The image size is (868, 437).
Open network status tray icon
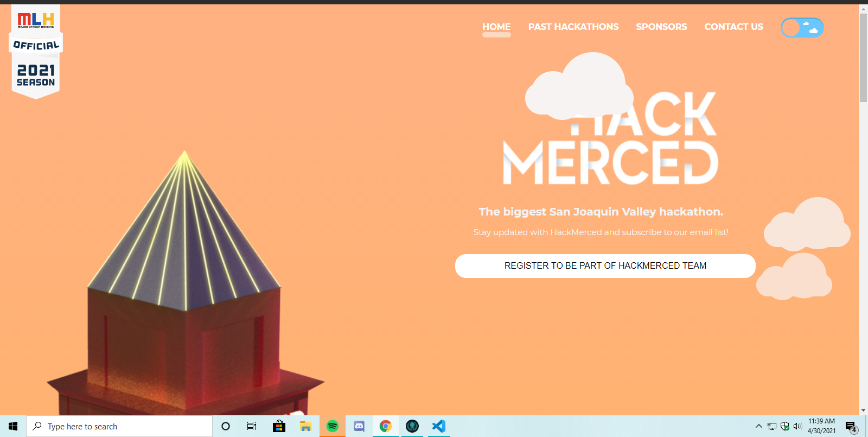click(771, 426)
